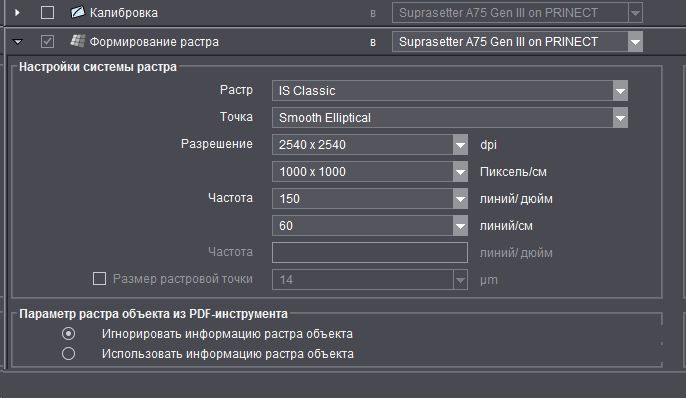The width and height of the screenshot is (686, 398).
Task: Collapse the Формирование растра section
Action: [18, 42]
